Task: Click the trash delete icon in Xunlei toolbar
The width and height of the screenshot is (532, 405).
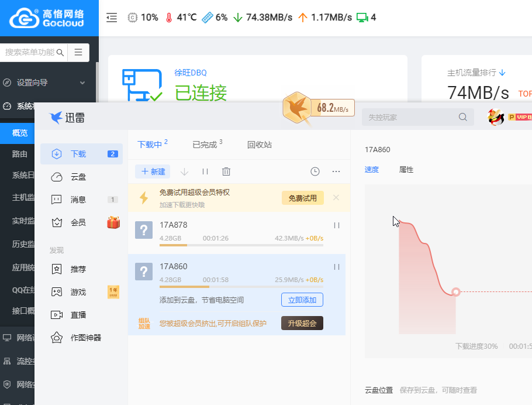Action: tap(226, 171)
